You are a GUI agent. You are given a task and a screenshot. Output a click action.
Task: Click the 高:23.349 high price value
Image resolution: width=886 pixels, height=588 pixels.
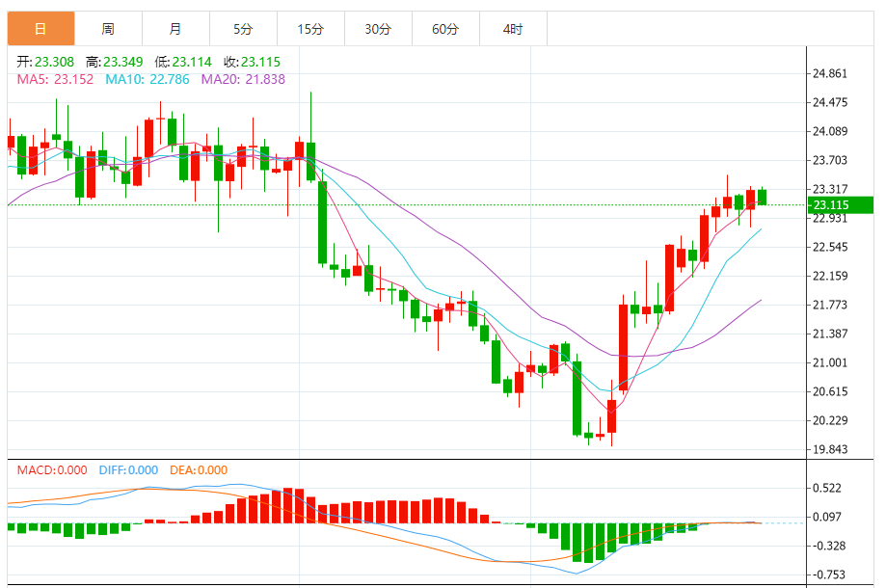(114, 62)
